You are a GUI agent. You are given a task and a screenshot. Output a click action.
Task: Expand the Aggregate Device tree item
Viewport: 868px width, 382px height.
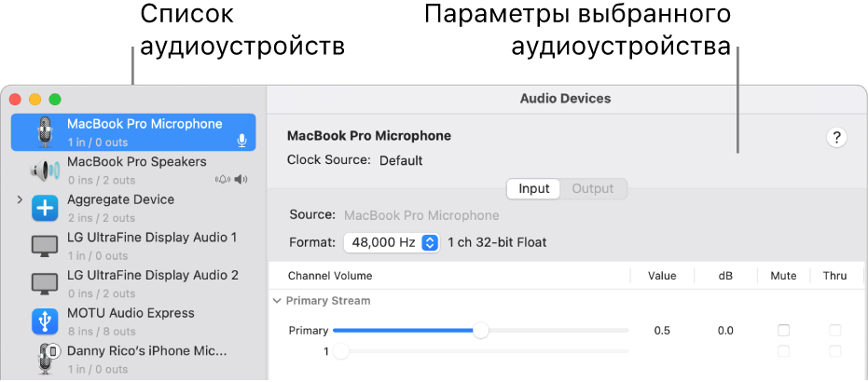coord(20,199)
